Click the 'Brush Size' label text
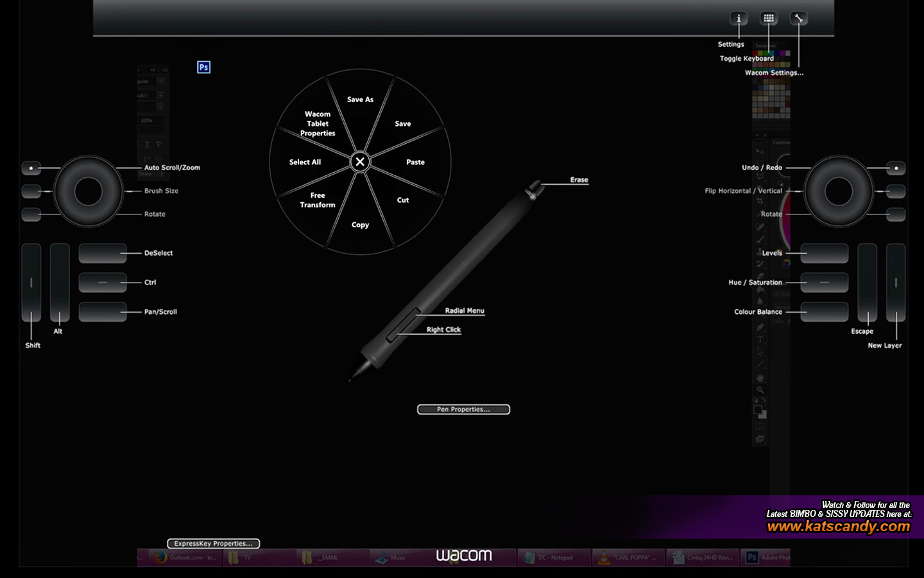Image resolution: width=924 pixels, height=578 pixels. pyautogui.click(x=161, y=191)
